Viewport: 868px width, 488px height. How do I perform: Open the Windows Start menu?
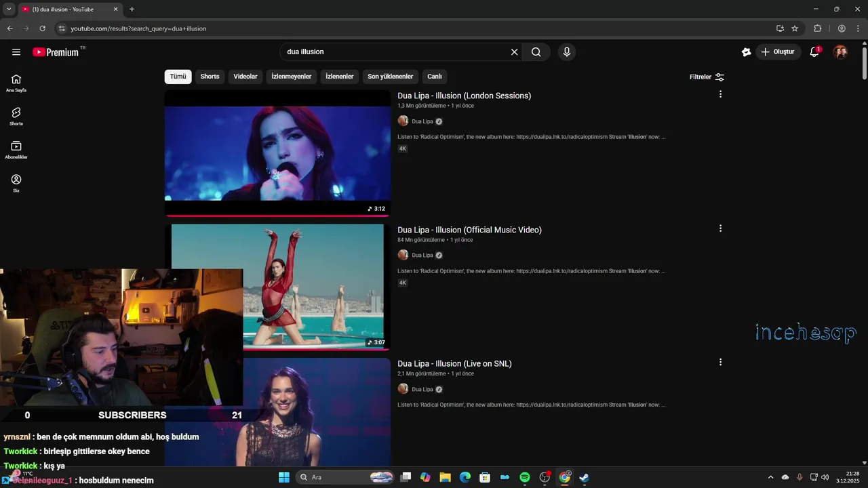coord(284,477)
